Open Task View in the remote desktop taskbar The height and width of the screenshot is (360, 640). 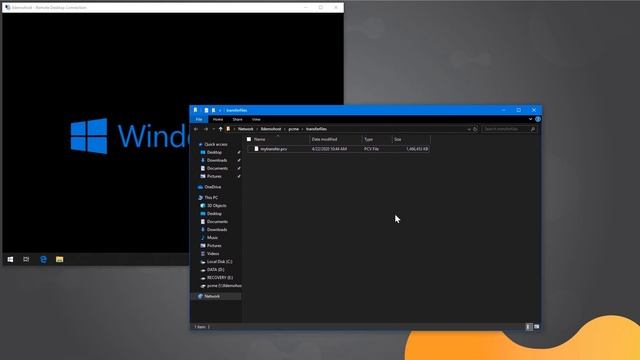pyautogui.click(x=26, y=259)
